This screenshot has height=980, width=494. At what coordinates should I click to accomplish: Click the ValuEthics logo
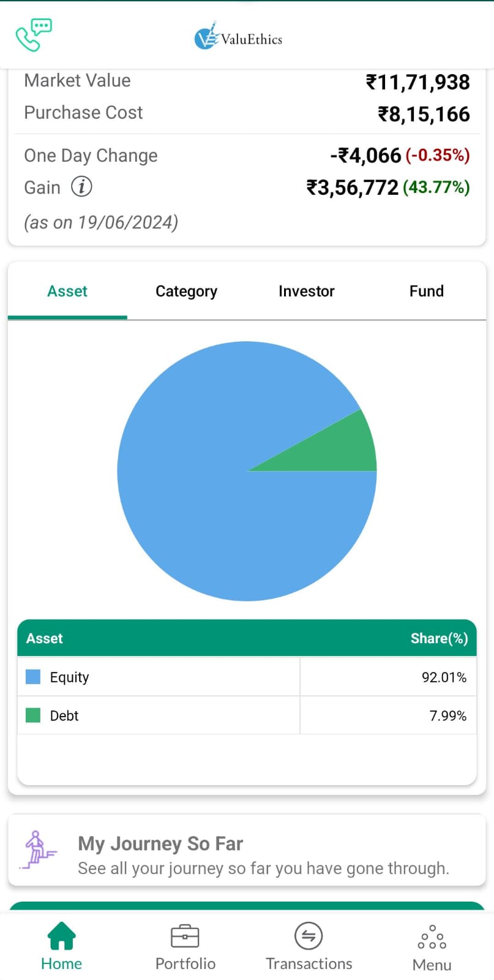(239, 37)
